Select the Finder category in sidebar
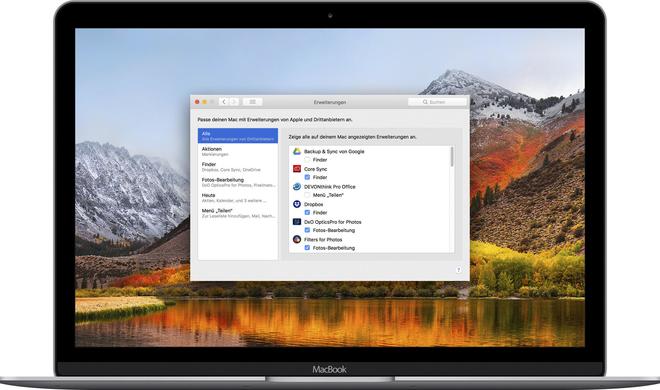660x390 pixels. (x=238, y=167)
